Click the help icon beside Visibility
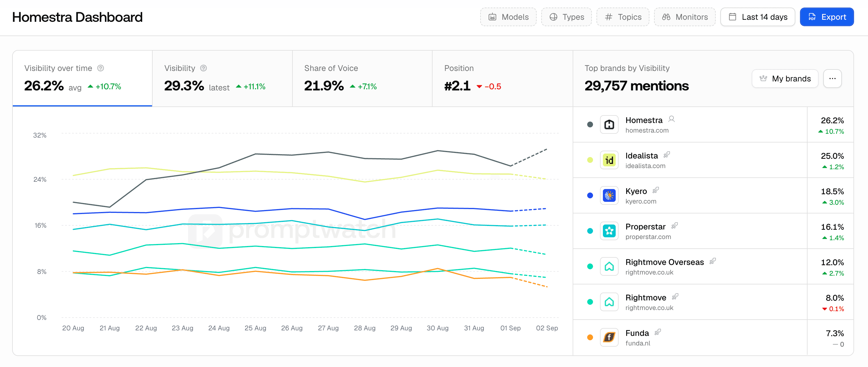The height and width of the screenshot is (367, 868). pos(203,68)
